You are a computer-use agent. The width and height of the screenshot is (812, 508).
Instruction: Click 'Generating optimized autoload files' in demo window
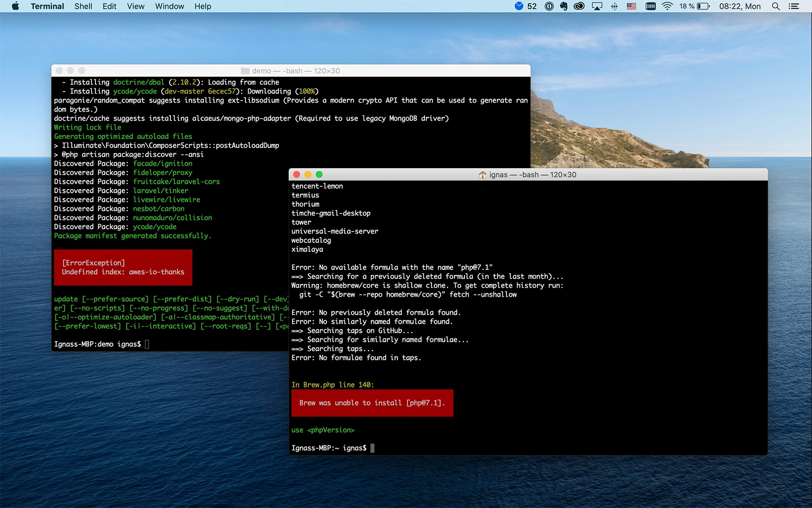point(123,137)
